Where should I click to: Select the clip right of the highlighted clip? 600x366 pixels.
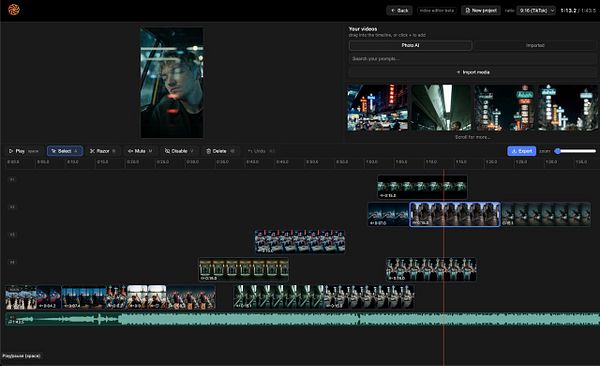546,214
